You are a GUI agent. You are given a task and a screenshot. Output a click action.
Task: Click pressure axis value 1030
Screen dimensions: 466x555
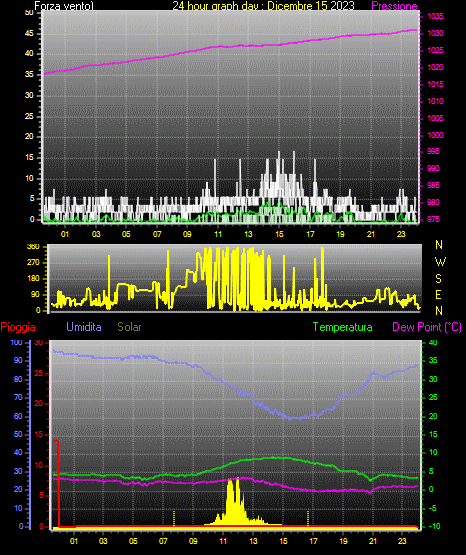(435, 33)
